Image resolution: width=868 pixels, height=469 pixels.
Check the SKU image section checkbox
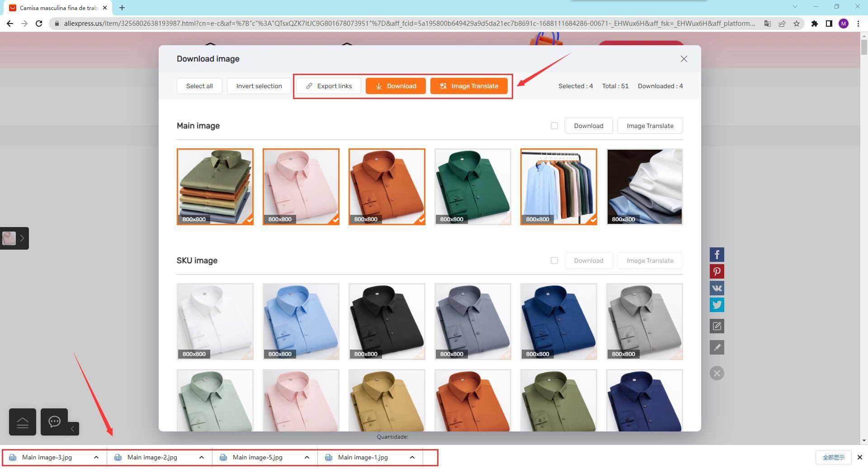click(x=554, y=261)
